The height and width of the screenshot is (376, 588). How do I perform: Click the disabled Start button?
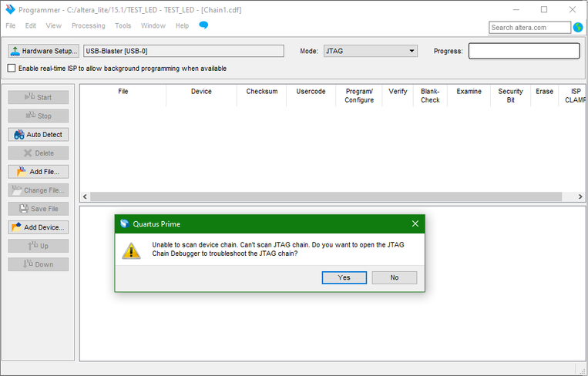pyautogui.click(x=39, y=97)
